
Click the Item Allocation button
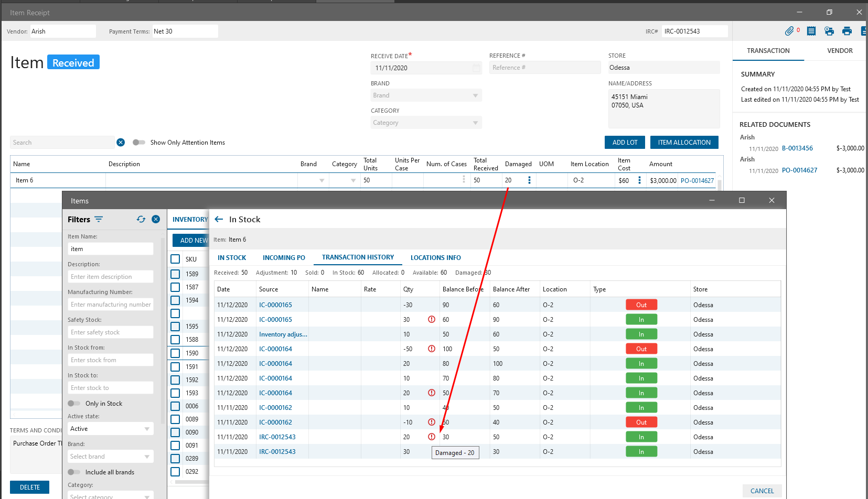tap(684, 143)
